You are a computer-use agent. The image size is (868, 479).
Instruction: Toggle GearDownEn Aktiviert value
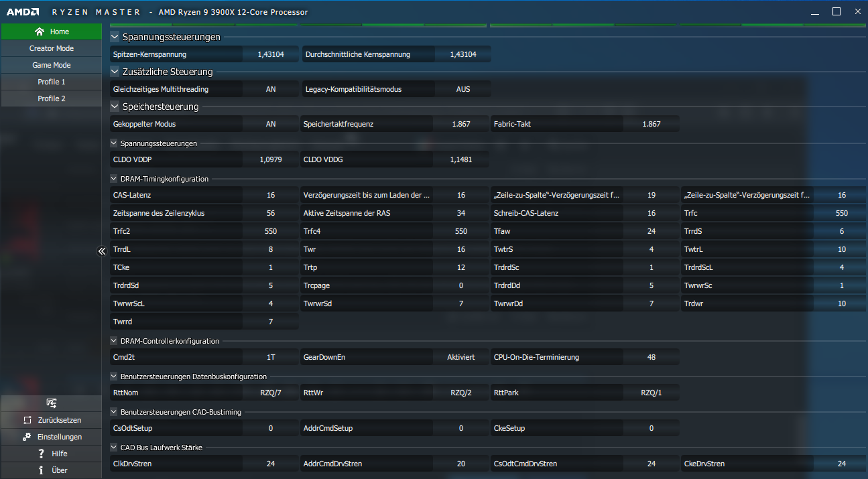461,357
